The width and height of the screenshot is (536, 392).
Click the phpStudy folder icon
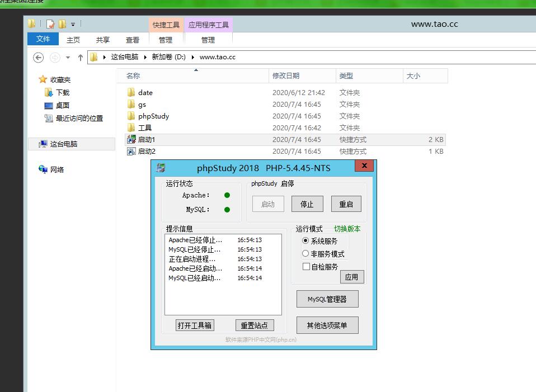coord(131,116)
